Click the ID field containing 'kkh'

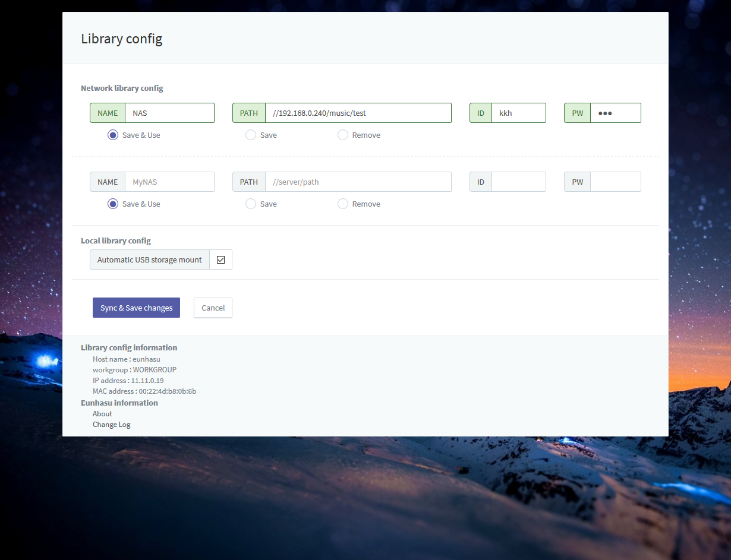518,113
